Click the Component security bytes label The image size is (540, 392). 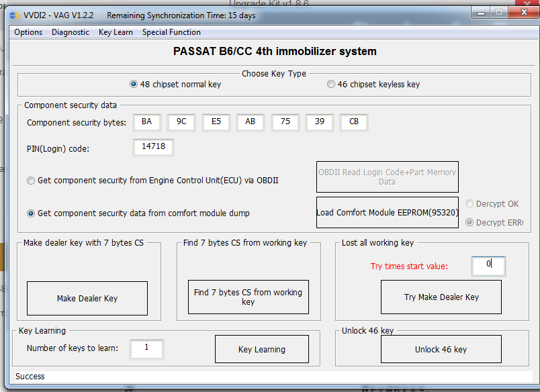pyautogui.click(x=77, y=123)
